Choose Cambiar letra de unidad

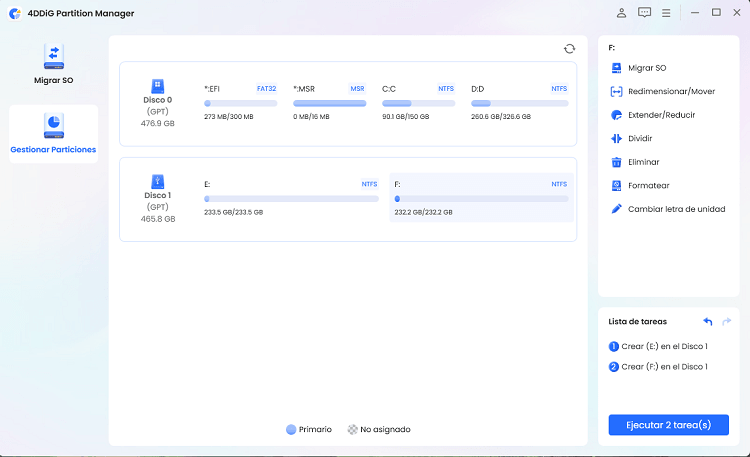[x=676, y=209]
